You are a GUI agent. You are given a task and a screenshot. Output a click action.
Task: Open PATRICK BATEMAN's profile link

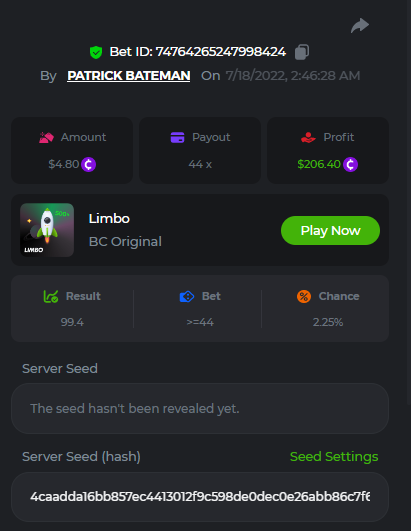tap(129, 76)
